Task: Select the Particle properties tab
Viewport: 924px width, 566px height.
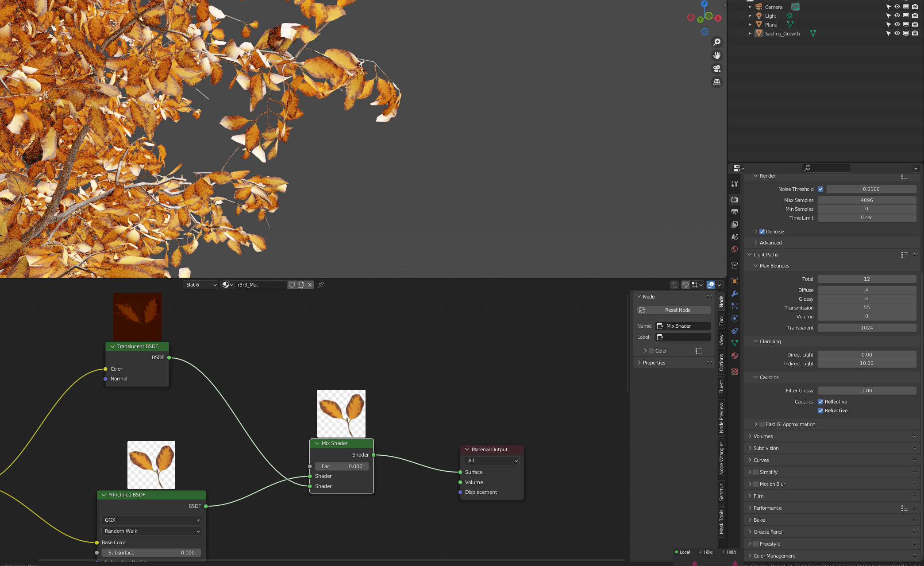Action: [x=735, y=306]
